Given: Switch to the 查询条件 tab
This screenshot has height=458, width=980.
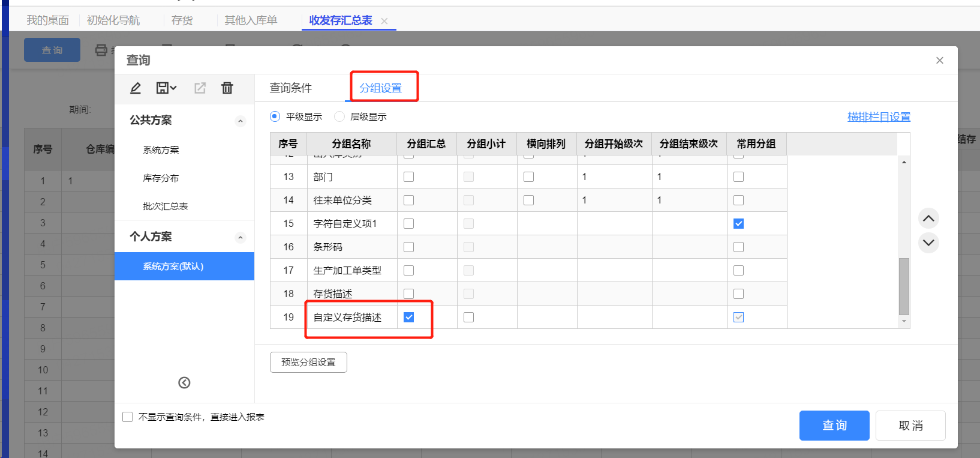Looking at the screenshot, I should coord(291,88).
